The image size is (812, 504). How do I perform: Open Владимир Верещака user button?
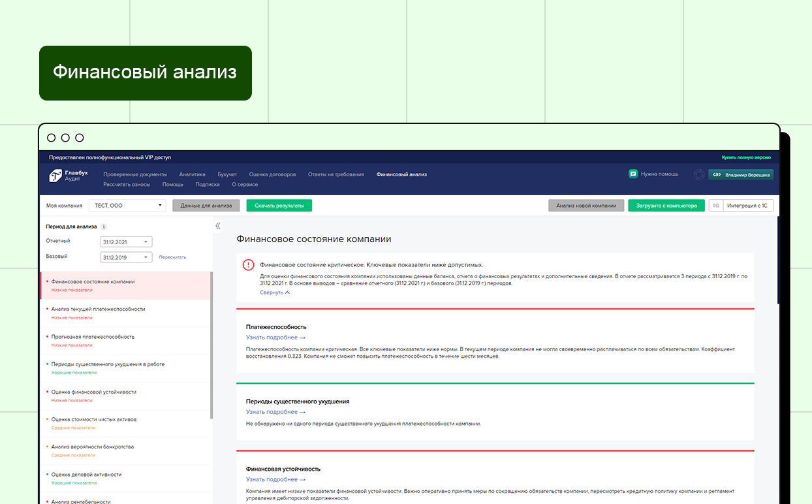click(x=741, y=174)
